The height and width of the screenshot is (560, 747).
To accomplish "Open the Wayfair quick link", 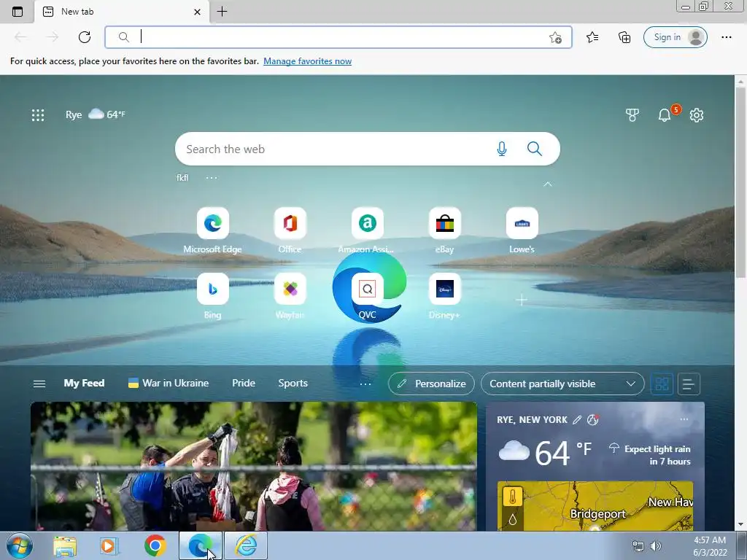I will click(x=290, y=296).
